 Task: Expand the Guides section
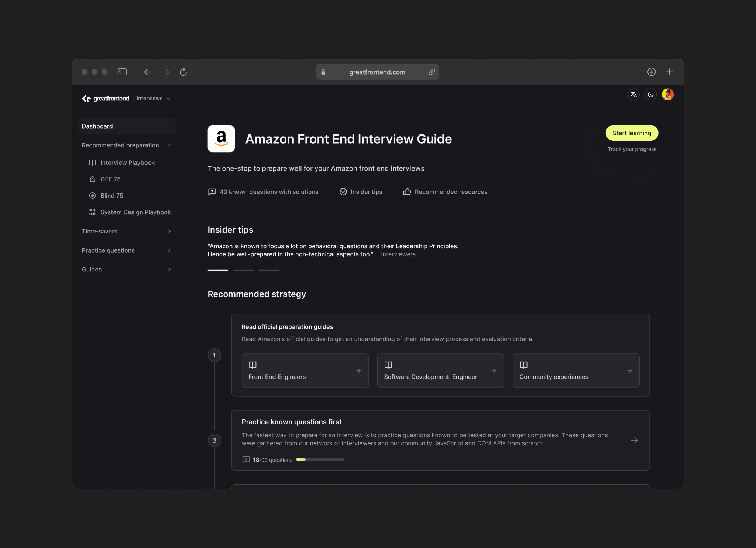(x=127, y=270)
